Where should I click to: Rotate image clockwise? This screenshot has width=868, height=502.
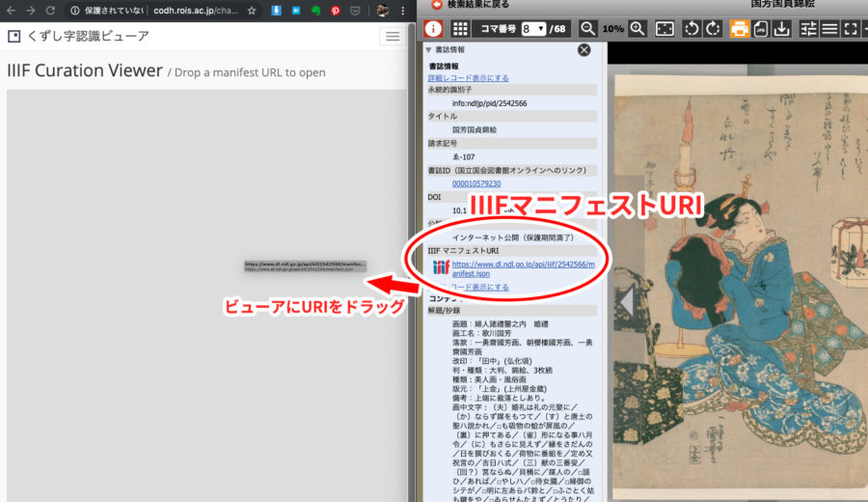point(713,29)
